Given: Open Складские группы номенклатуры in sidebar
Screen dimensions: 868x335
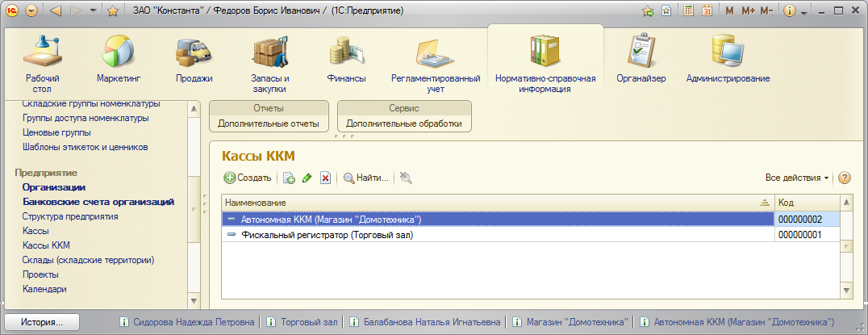Looking at the screenshot, I should (x=91, y=103).
